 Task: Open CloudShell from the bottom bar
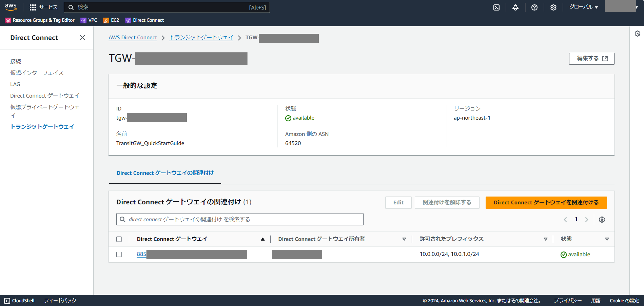(x=20, y=301)
